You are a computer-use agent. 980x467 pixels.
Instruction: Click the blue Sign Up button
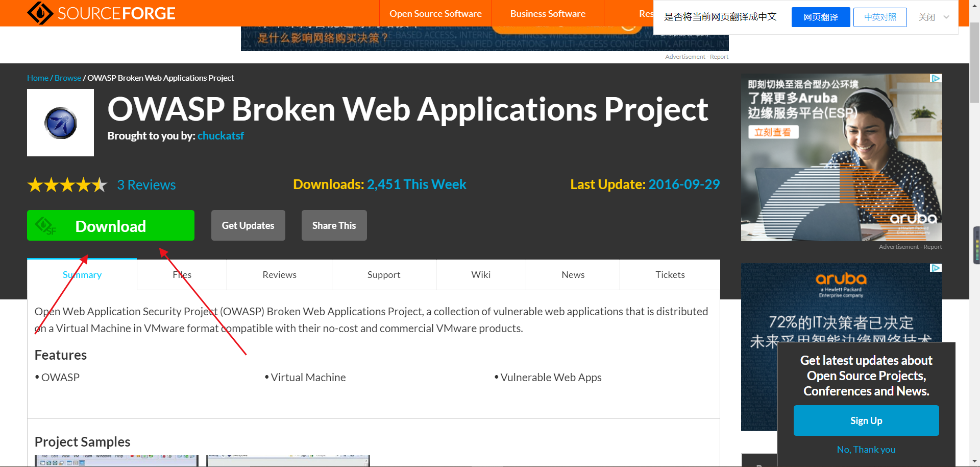click(866, 421)
